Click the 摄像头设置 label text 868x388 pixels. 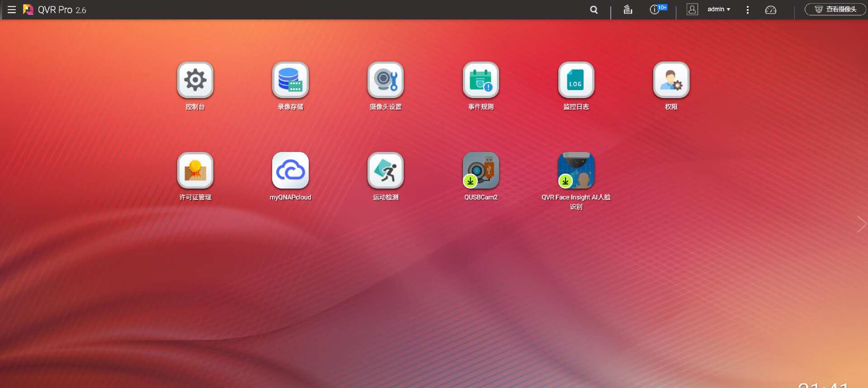click(x=386, y=107)
